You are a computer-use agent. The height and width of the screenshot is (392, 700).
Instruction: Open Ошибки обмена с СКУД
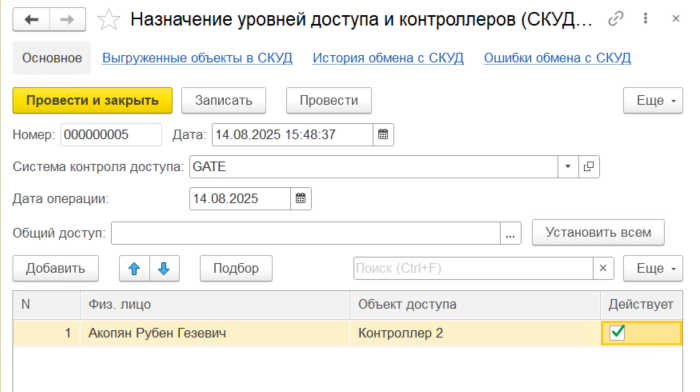pyautogui.click(x=557, y=58)
